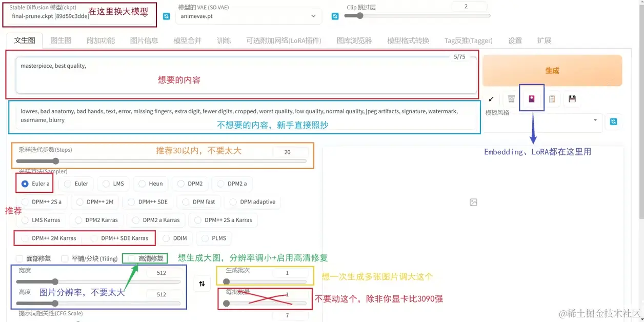Save current prompt as style (floppy icon)

572,99
